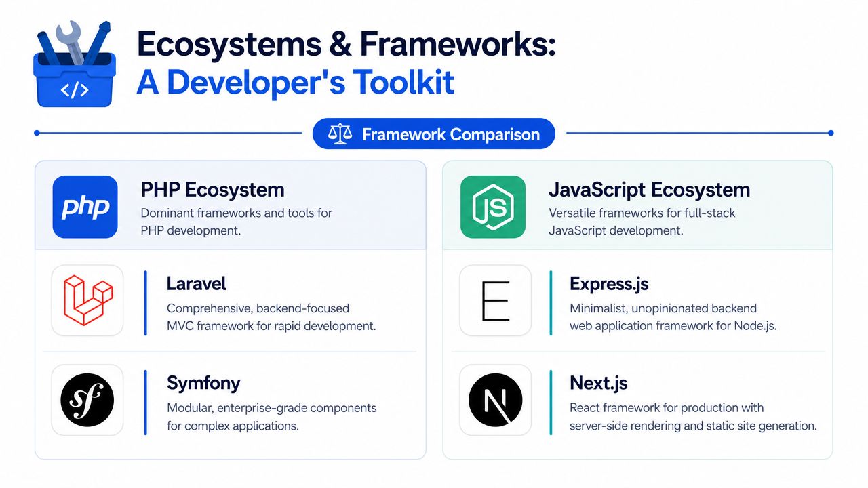This screenshot has height=488, width=868.
Task: Click 'Versatile frameworks for full-stack' text
Action: [x=642, y=213]
